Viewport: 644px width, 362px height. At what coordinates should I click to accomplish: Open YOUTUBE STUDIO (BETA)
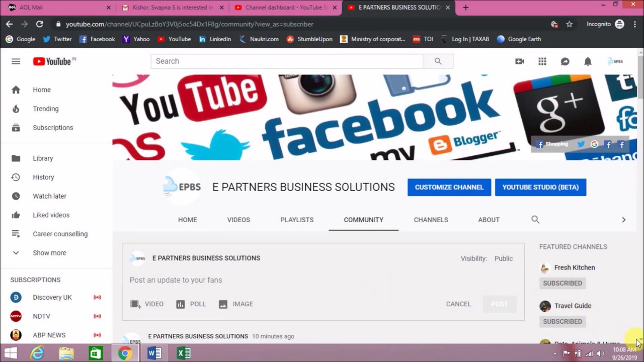click(x=540, y=187)
